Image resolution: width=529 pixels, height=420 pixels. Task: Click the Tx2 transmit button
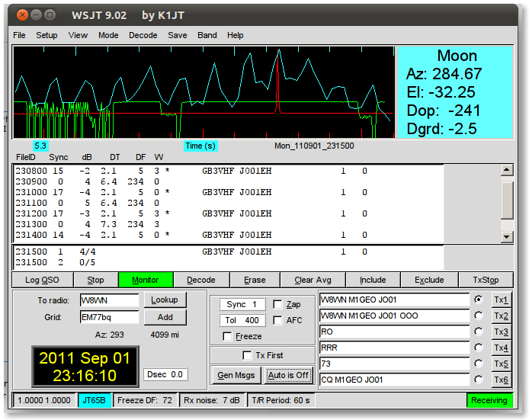pos(501,316)
